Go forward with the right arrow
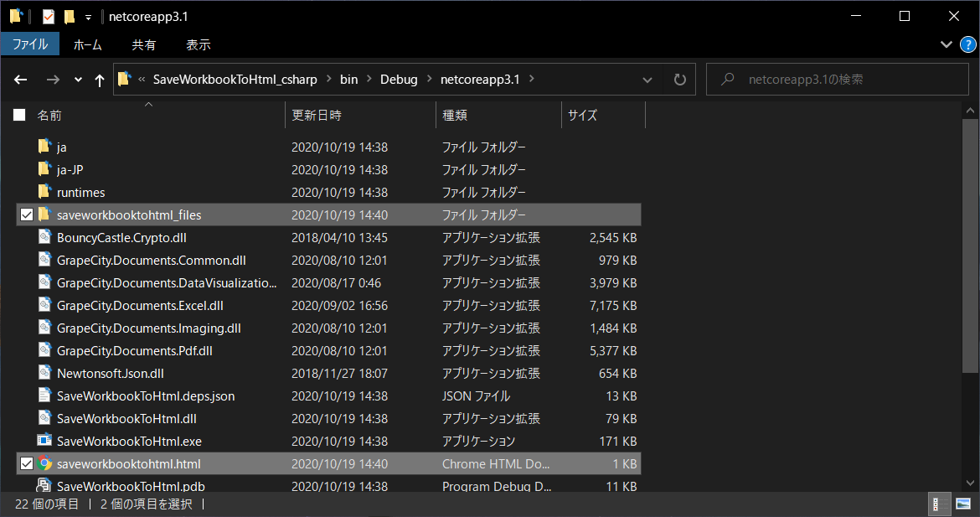 (x=53, y=80)
